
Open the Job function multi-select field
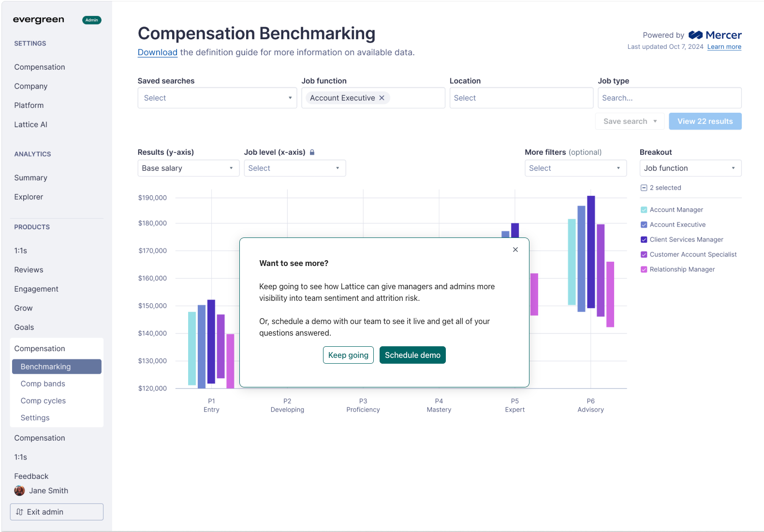pos(373,98)
